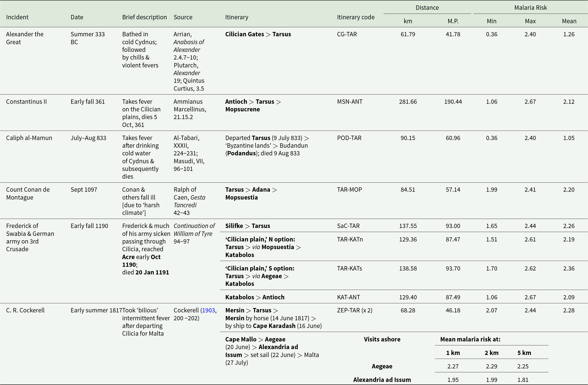Click the Distance group header
The image size is (588, 385).
tap(427, 8)
